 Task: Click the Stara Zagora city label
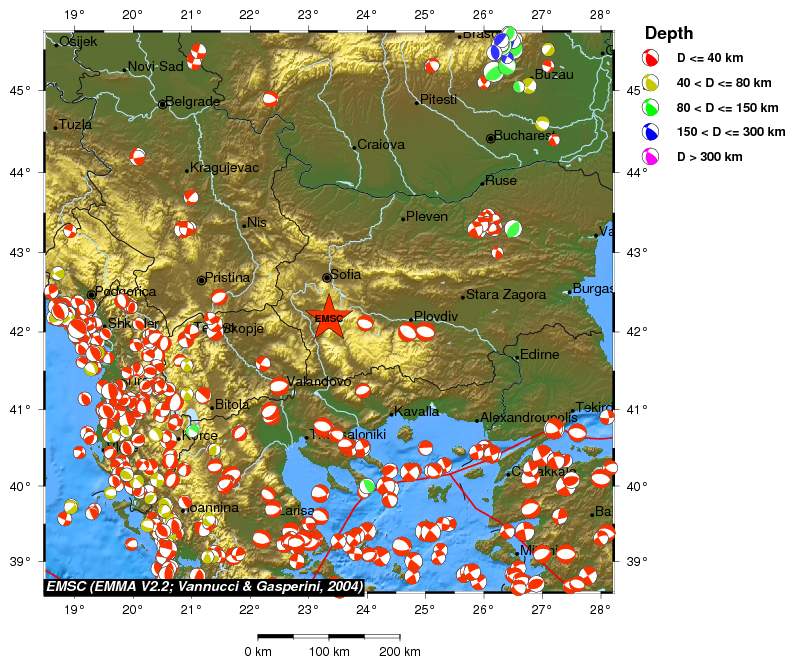coord(506,294)
